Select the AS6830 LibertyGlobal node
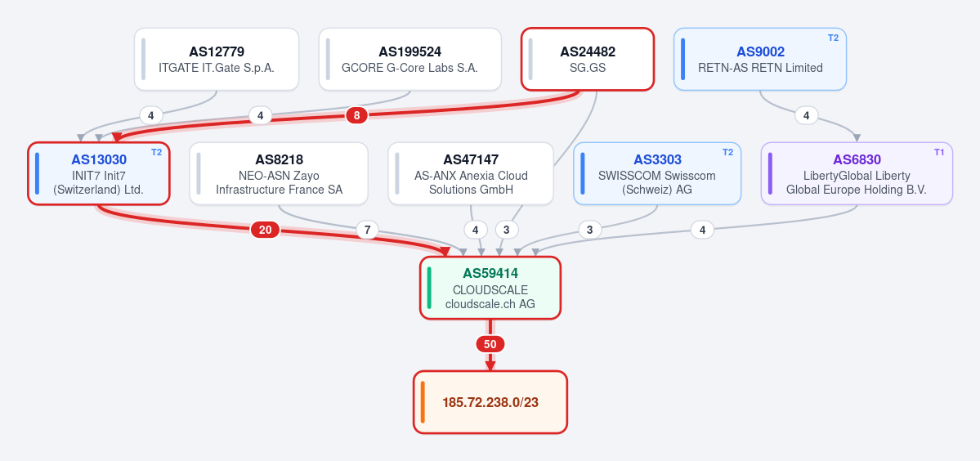Screen dimensions: 980x461 [x=857, y=173]
